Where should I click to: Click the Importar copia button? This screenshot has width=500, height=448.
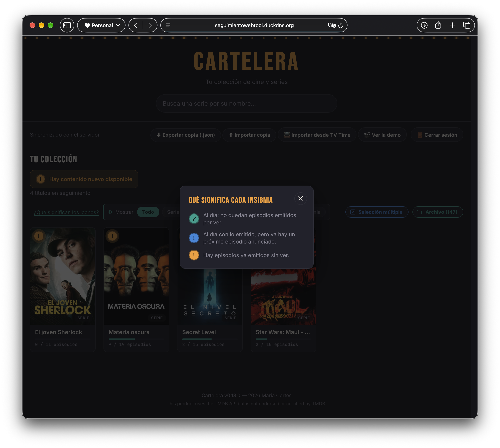tap(249, 135)
